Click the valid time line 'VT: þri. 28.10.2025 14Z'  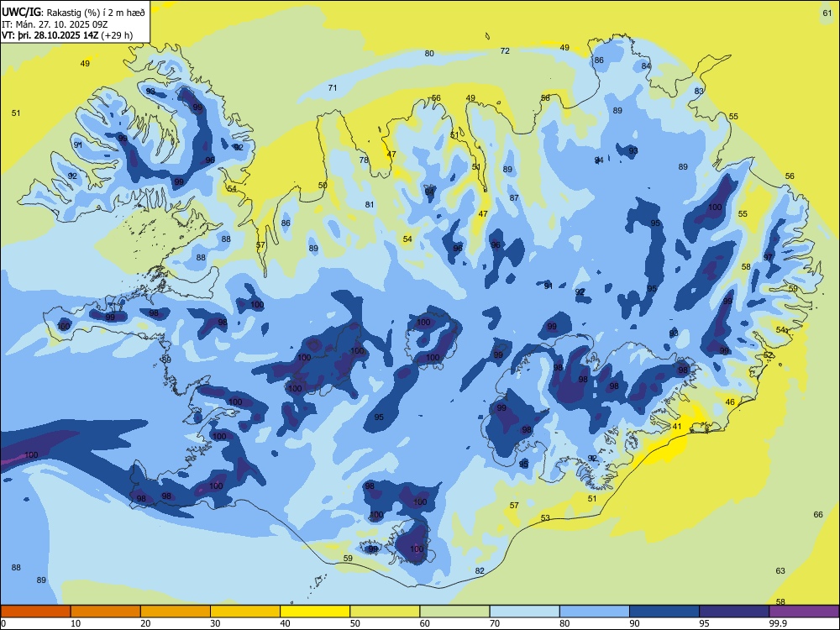point(51,35)
